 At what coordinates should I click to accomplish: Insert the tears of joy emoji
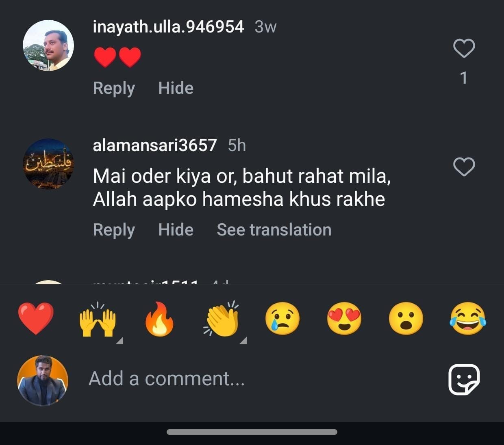[x=468, y=319]
